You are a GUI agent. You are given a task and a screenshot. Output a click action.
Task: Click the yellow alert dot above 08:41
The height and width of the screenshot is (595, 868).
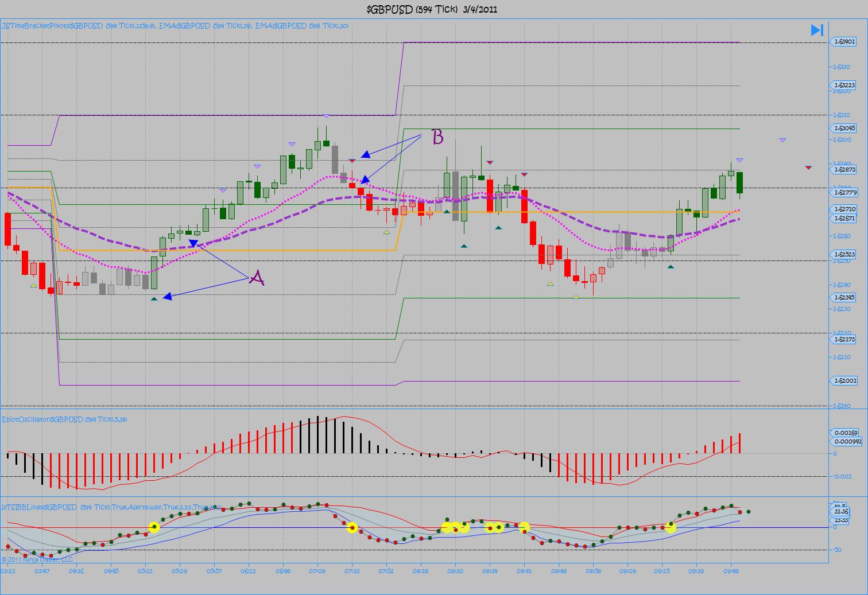(524, 527)
